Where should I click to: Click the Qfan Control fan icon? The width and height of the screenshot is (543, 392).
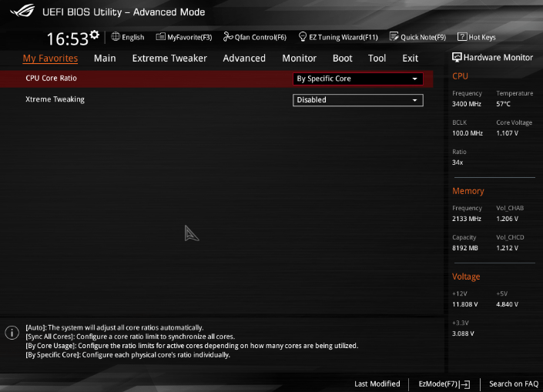228,36
